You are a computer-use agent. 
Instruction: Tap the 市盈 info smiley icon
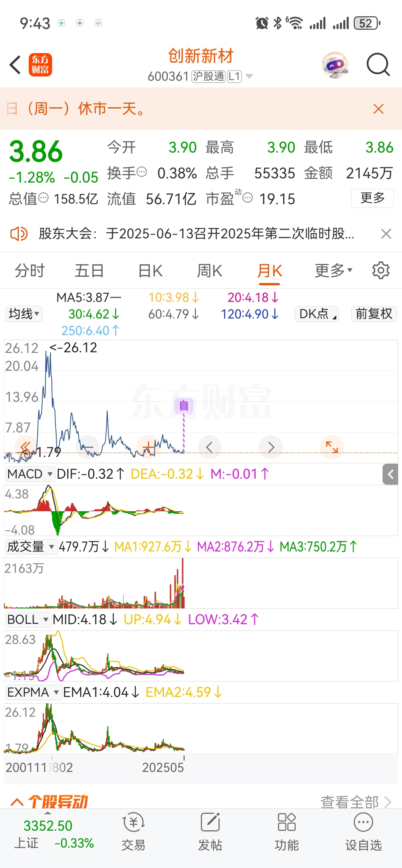pyautogui.click(x=248, y=198)
